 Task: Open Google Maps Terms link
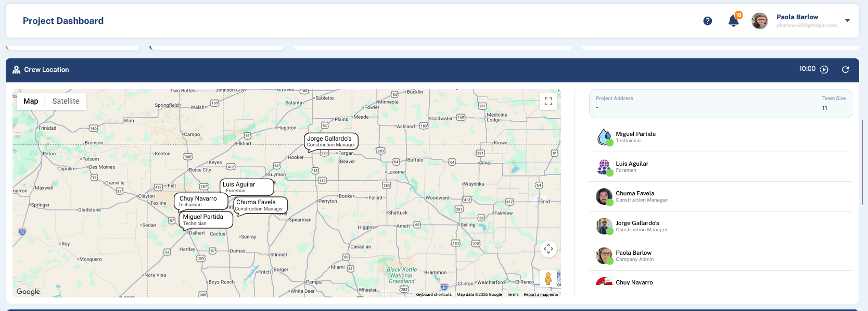tap(513, 294)
